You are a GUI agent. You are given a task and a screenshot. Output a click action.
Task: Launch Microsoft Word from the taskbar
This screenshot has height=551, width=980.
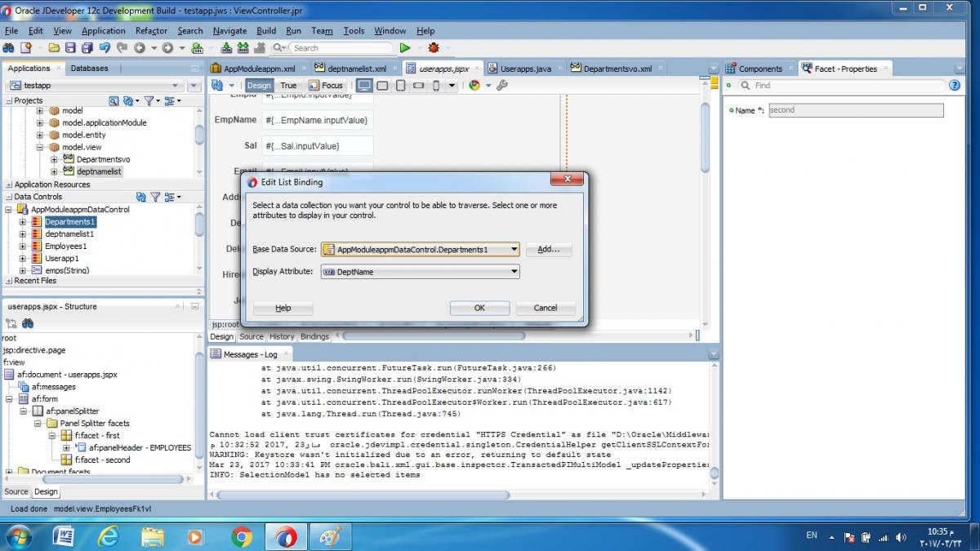64,536
